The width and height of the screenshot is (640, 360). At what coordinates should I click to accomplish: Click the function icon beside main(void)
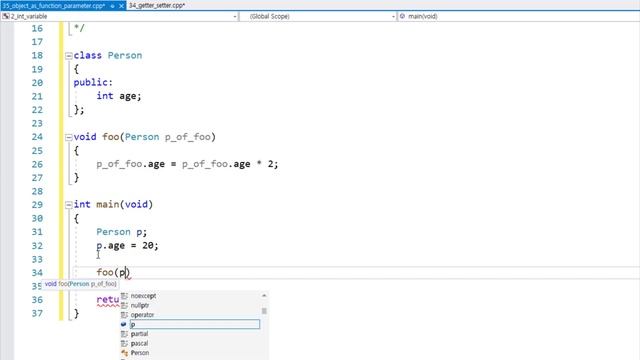(402, 16)
